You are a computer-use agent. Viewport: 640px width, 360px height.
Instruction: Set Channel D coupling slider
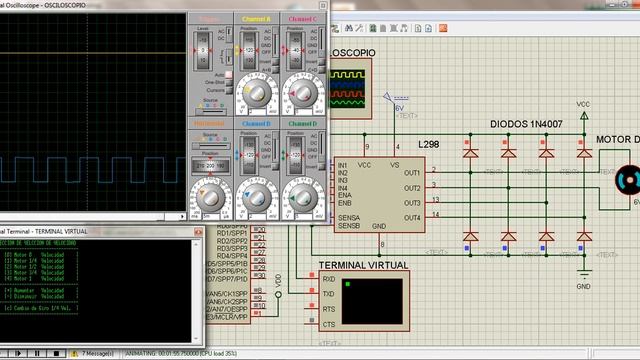click(322, 148)
